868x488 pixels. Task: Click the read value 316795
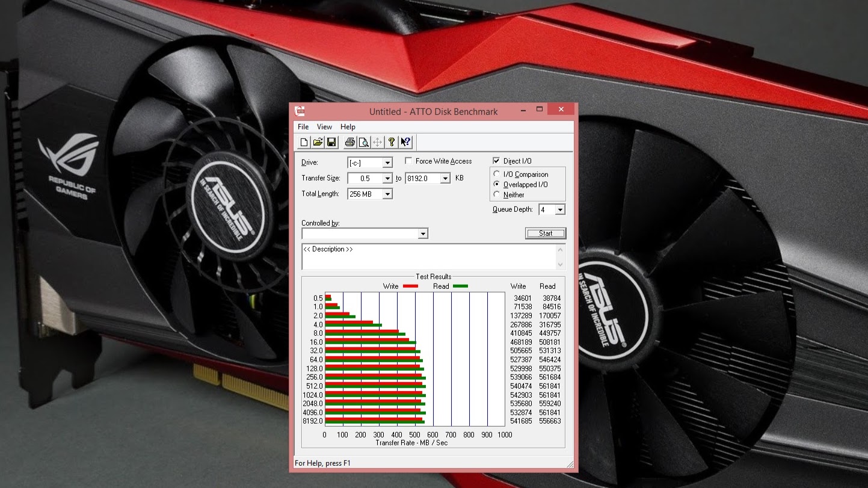[550, 325]
